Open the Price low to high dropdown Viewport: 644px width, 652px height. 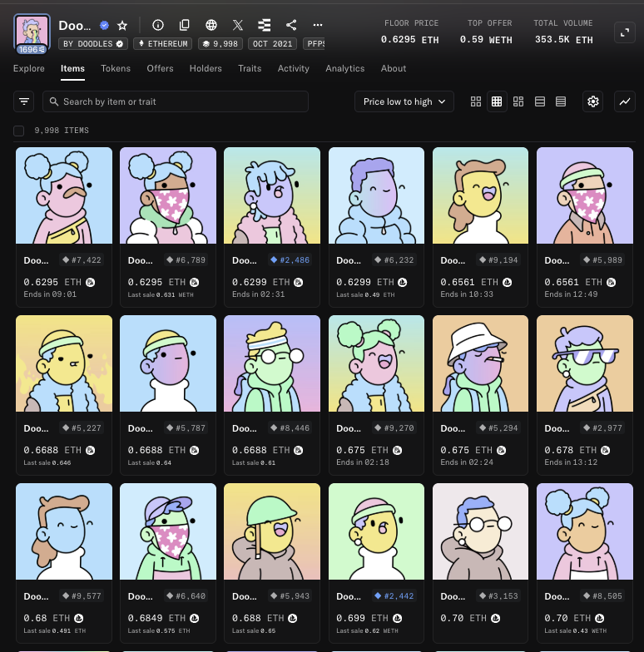click(404, 101)
